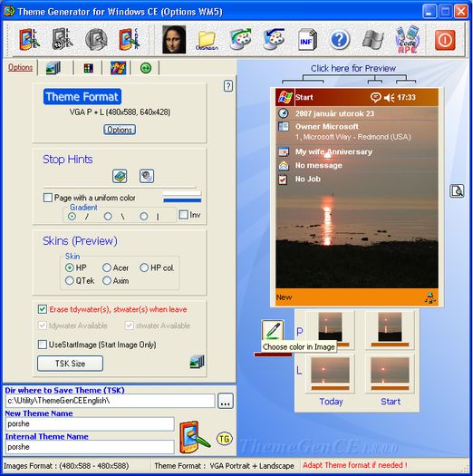The image size is (473, 476).
Task: Switch to the color grid tab
Action: point(88,68)
